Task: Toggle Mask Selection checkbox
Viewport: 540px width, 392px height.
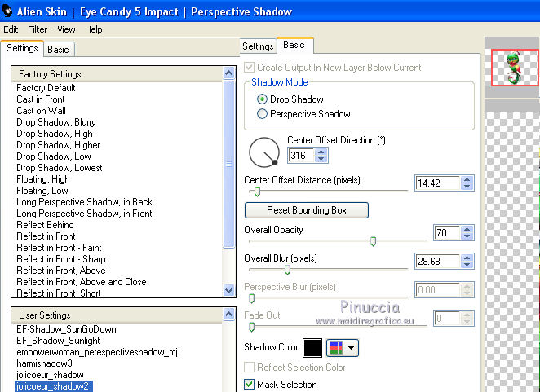Action: tap(249, 384)
